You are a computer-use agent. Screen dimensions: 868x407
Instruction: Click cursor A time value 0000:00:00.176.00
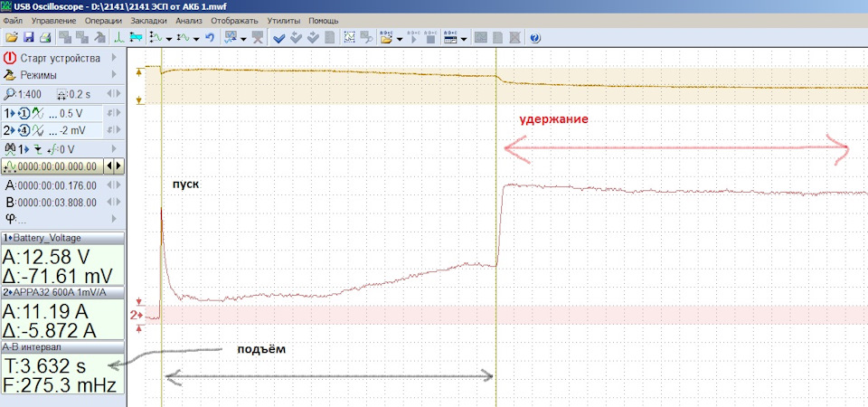pos(57,185)
